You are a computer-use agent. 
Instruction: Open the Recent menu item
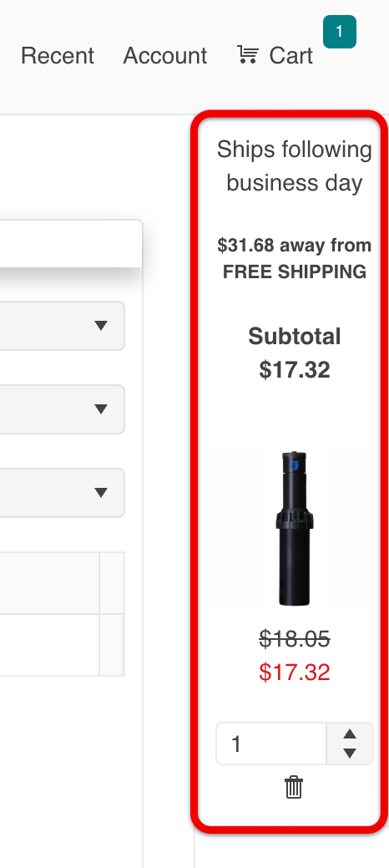tap(58, 55)
